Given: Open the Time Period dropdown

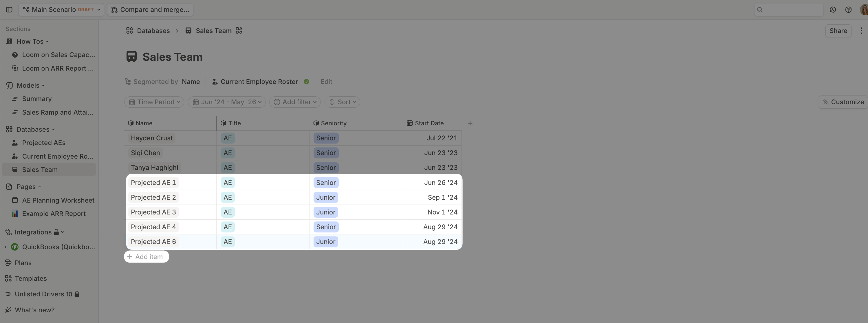Looking at the screenshot, I should [154, 102].
